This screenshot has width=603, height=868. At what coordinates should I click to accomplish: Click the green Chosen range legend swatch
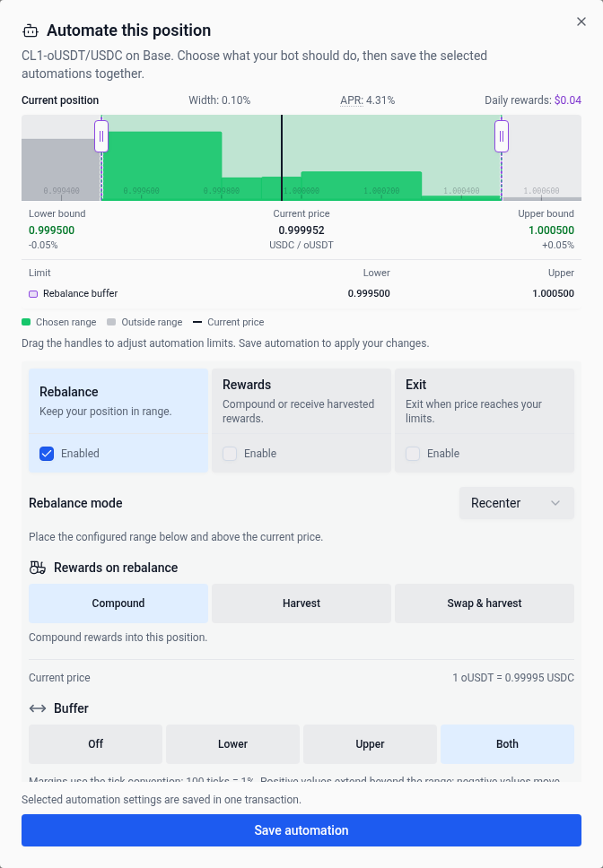click(x=26, y=322)
